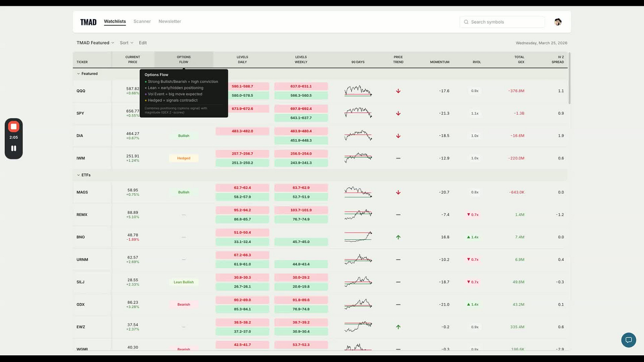Click EWZ up price trend arrow

[x=398, y=327]
